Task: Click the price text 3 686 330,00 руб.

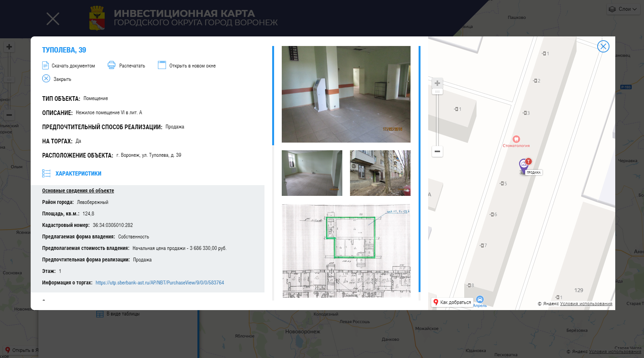Action: (x=208, y=248)
